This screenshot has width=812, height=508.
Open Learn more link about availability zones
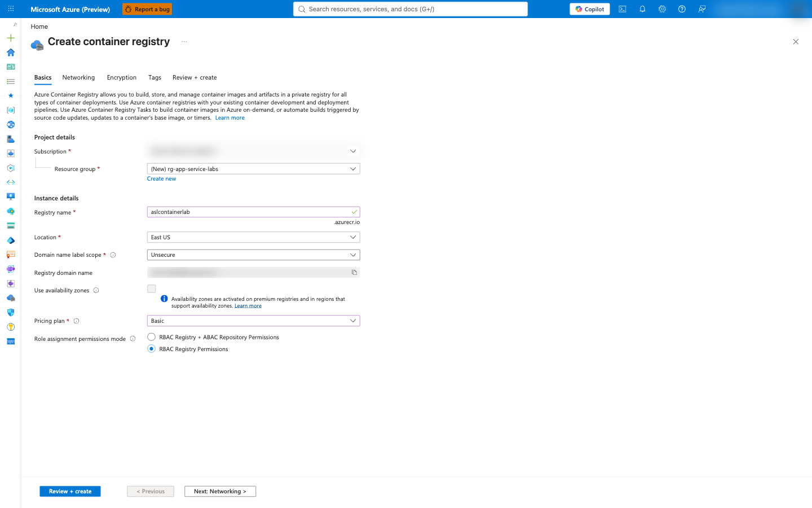[248, 306]
